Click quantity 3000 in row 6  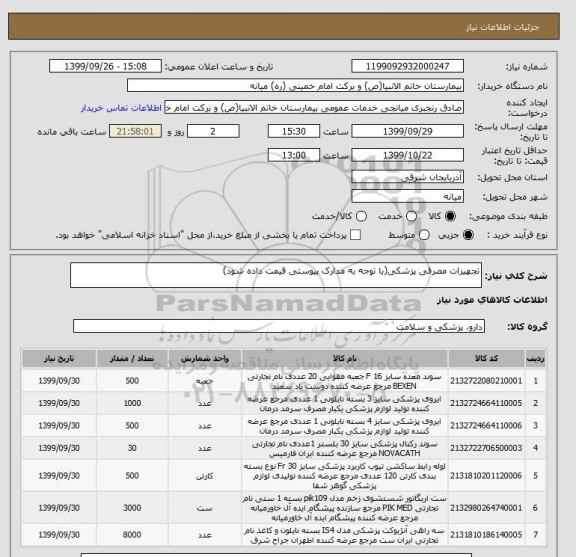point(132,508)
